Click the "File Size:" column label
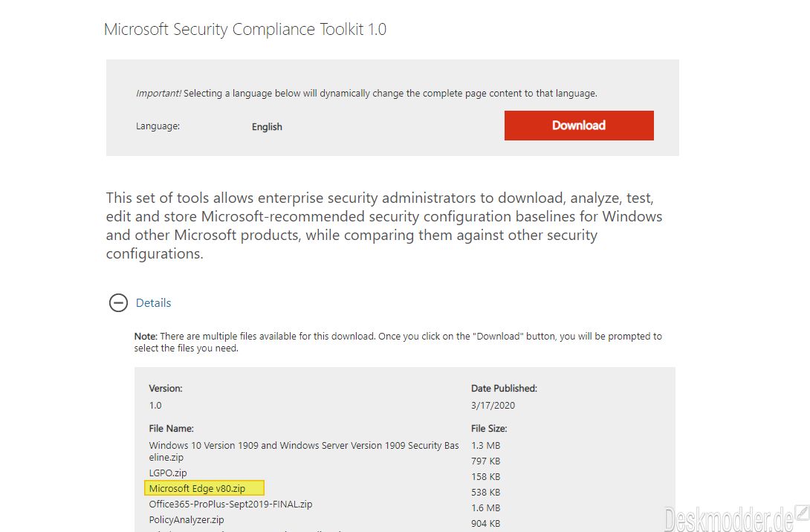 click(x=489, y=428)
